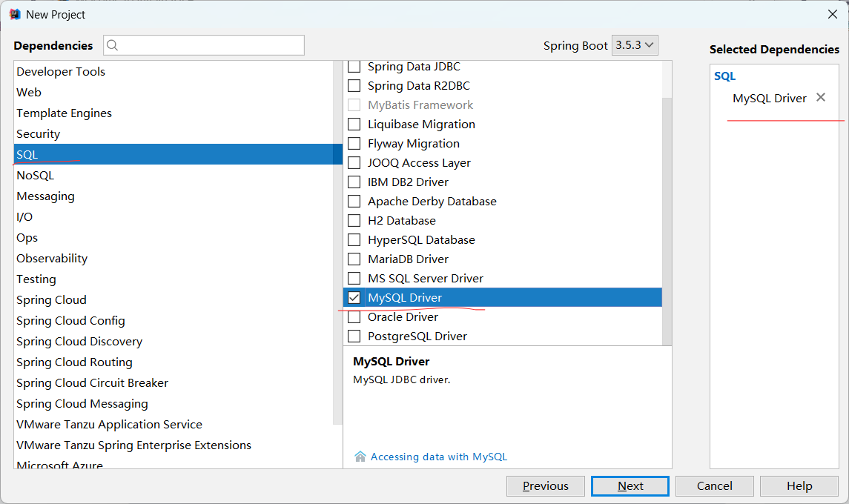Click the Previous button

545,485
